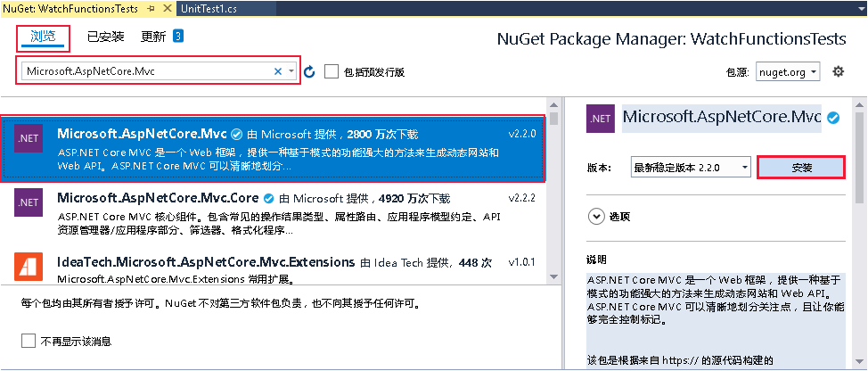Viewport: 868px width, 371px height.
Task: Click Microsoft.AspNetCore.Mvc title in details pane
Action: click(721, 118)
